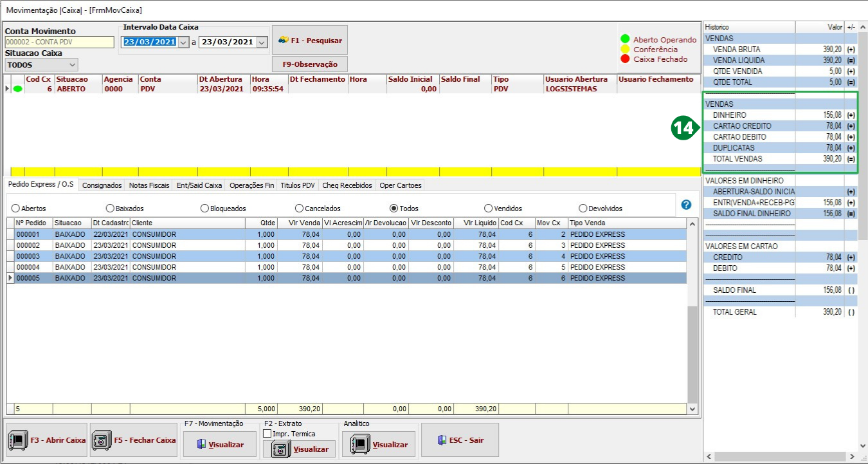Select the Todos radio button
Image resolution: width=868 pixels, height=464 pixels.
(393, 209)
